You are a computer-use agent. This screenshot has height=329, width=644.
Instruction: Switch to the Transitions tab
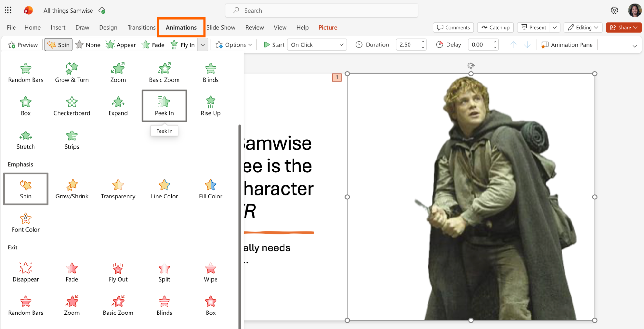(141, 27)
